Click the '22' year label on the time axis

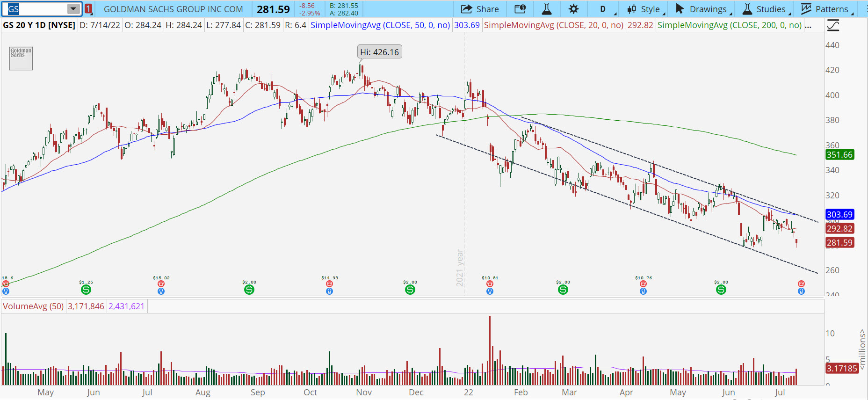[469, 393]
